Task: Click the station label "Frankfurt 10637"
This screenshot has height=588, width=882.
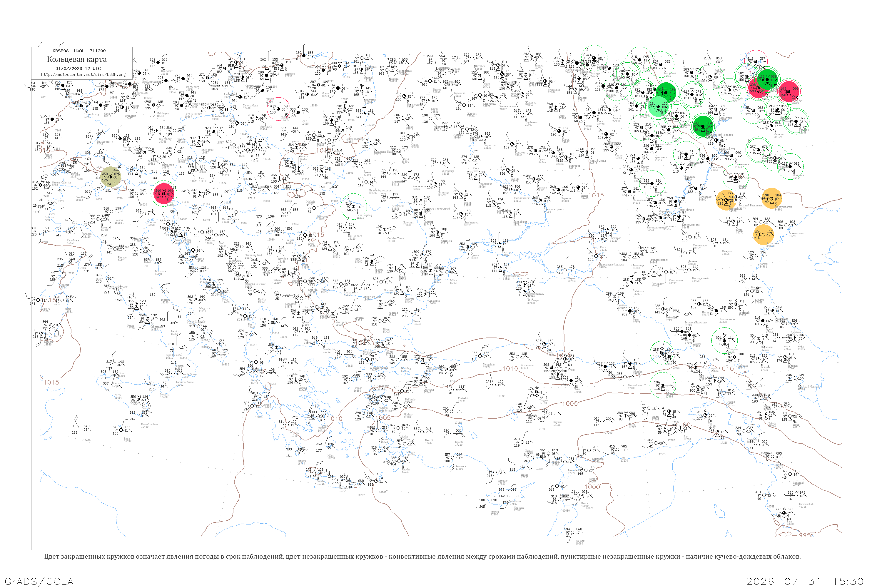Action: click(x=131, y=117)
